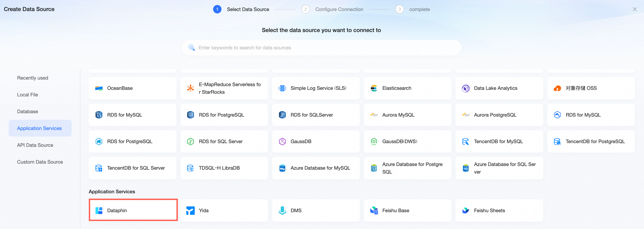This screenshot has width=644, height=229.
Task: Select the TDSQL-H LibraDB icon
Action: point(191,168)
